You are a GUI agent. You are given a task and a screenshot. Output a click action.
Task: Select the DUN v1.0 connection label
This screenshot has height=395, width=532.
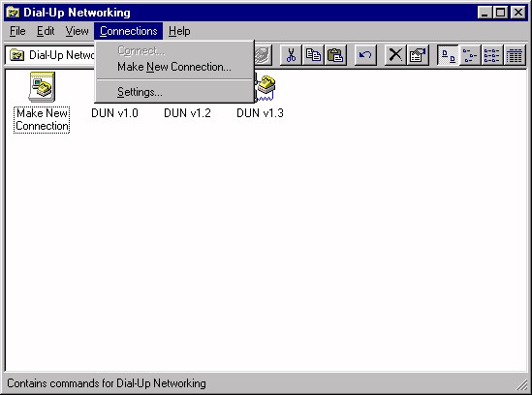pos(114,113)
